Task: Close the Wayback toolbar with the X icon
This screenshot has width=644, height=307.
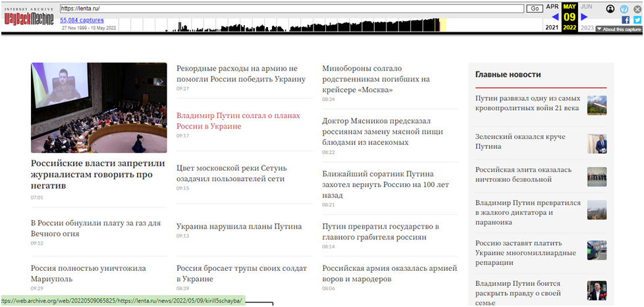Action: pyautogui.click(x=637, y=9)
